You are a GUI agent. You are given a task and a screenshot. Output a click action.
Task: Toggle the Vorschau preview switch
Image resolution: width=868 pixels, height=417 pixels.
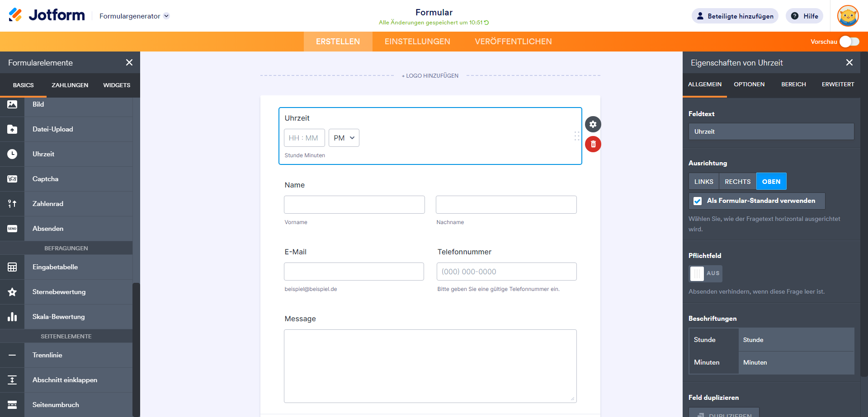click(x=849, y=42)
